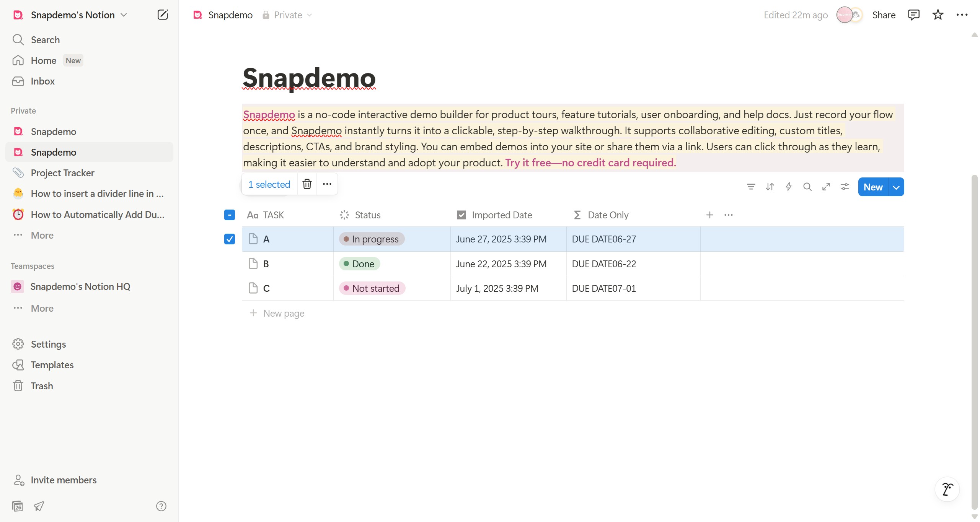Open the page for task C
The image size is (980, 522).
click(266, 288)
